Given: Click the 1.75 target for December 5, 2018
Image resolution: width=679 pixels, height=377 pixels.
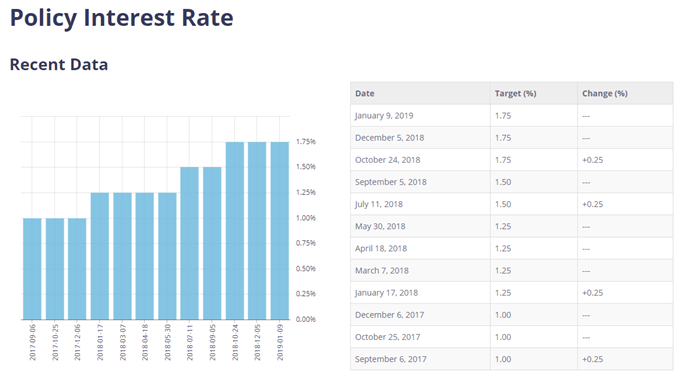Looking at the screenshot, I should [x=503, y=138].
